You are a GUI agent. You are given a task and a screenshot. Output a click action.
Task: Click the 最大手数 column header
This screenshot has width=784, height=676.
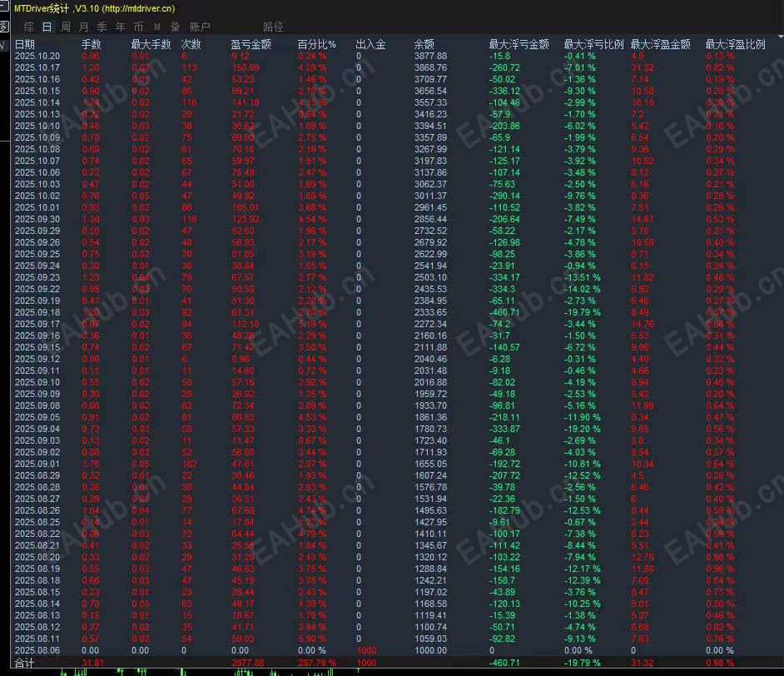click(x=151, y=44)
